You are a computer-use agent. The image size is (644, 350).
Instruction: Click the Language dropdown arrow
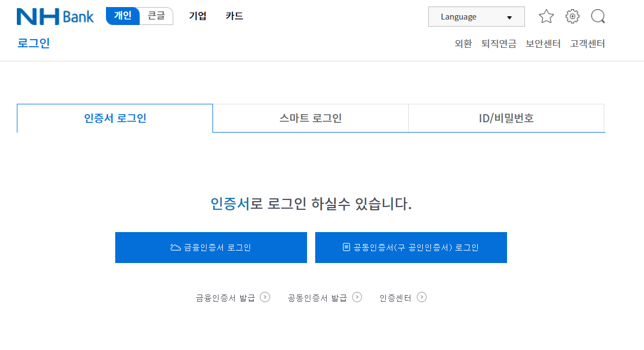(x=510, y=16)
